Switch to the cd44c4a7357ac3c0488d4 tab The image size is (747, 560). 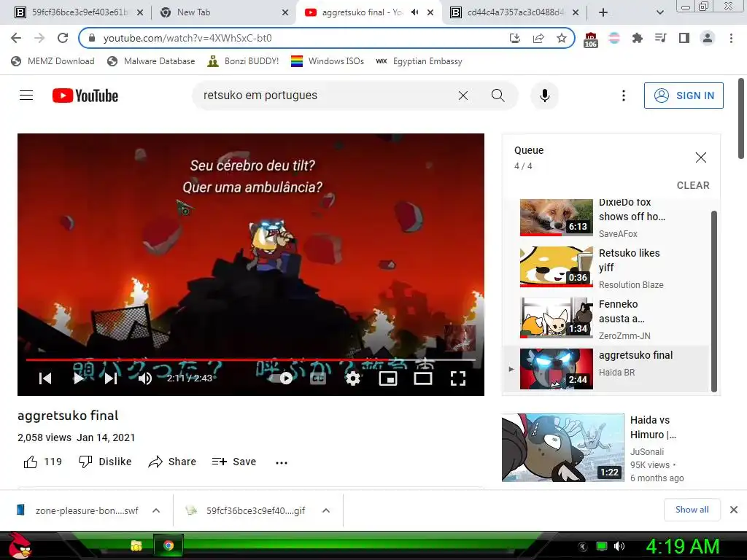pyautogui.click(x=514, y=12)
